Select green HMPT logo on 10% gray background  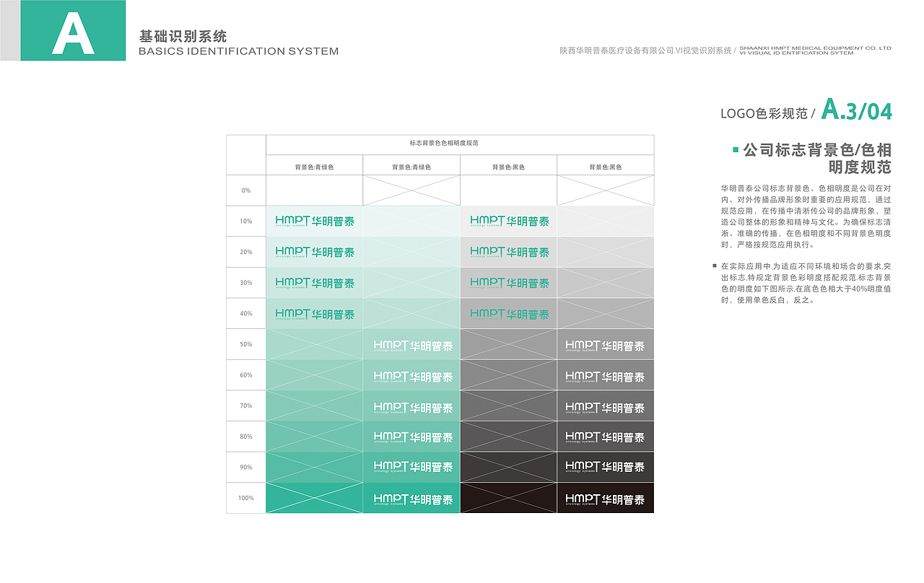click(510, 221)
